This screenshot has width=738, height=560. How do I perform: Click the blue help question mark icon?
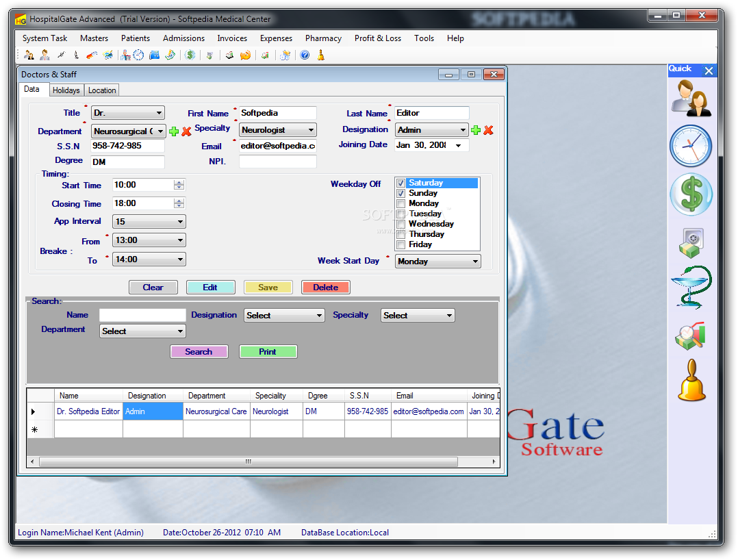coord(305,55)
